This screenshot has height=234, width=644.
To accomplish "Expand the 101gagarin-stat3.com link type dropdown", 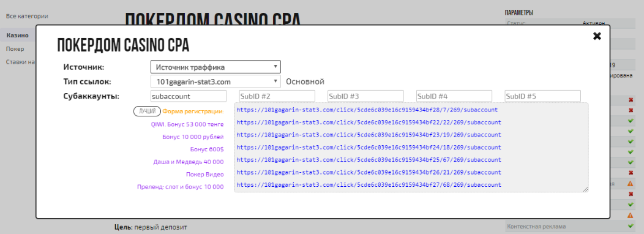I will [x=215, y=81].
